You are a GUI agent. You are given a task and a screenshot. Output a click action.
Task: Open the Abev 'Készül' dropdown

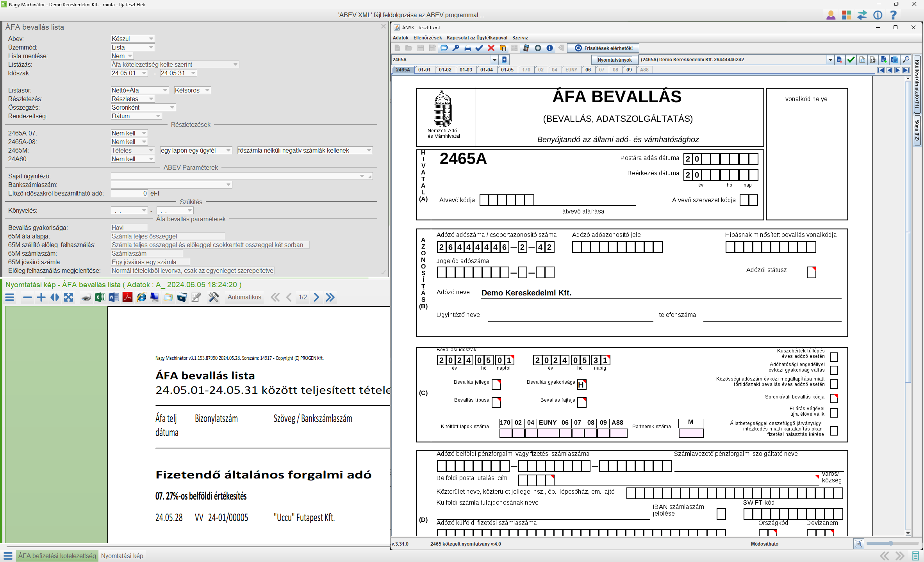click(x=151, y=39)
